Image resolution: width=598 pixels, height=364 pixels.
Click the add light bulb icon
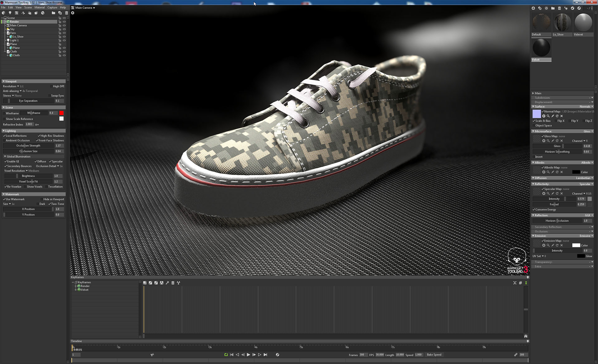point(10,13)
